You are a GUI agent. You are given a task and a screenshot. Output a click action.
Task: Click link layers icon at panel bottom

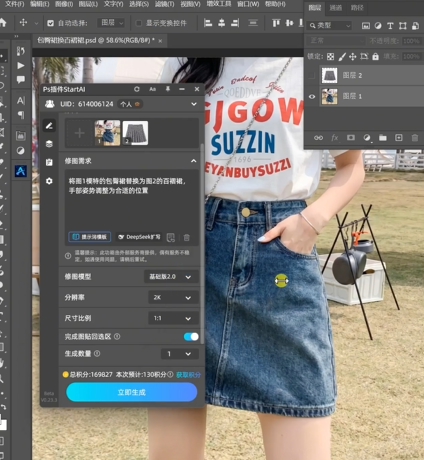[318, 138]
